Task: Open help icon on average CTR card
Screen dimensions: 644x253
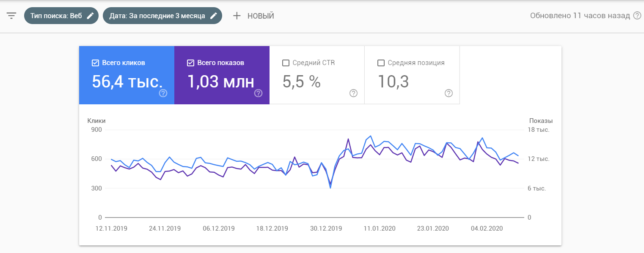Action: point(354,93)
